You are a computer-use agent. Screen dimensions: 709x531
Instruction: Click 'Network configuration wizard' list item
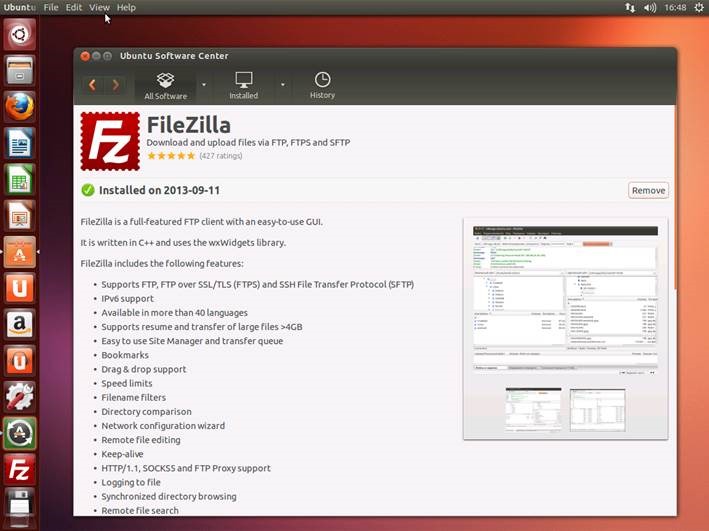tap(163, 426)
